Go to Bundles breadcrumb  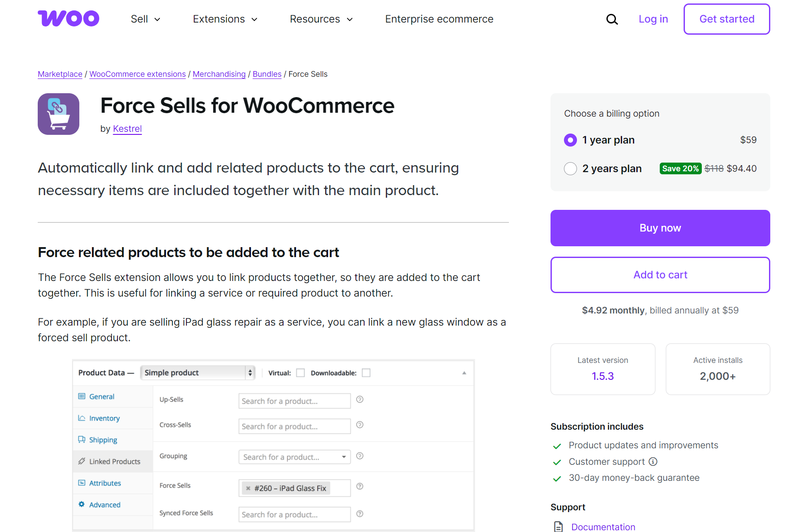coord(267,74)
